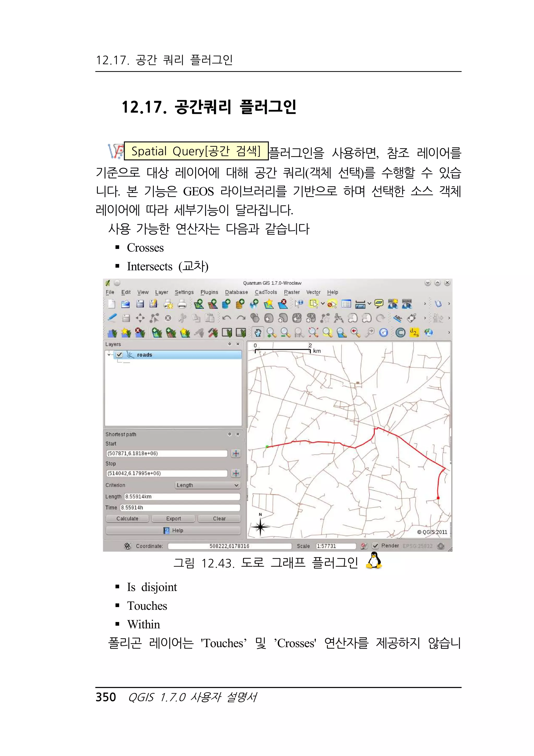Undock the Layers panel
Viewport: 534px width, 756px height.
click(x=230, y=344)
